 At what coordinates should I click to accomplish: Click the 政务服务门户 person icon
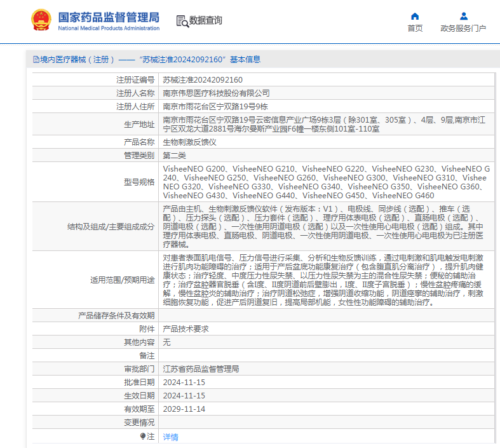pyautogui.click(x=463, y=16)
